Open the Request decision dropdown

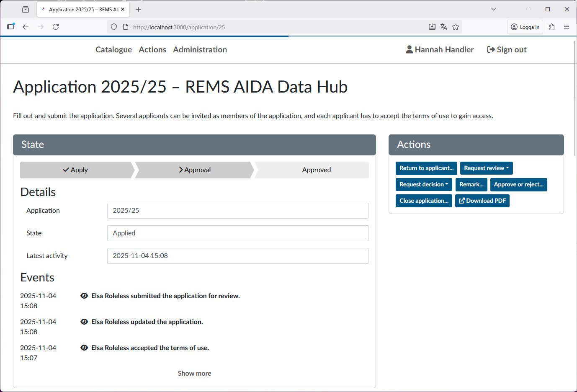pos(424,184)
